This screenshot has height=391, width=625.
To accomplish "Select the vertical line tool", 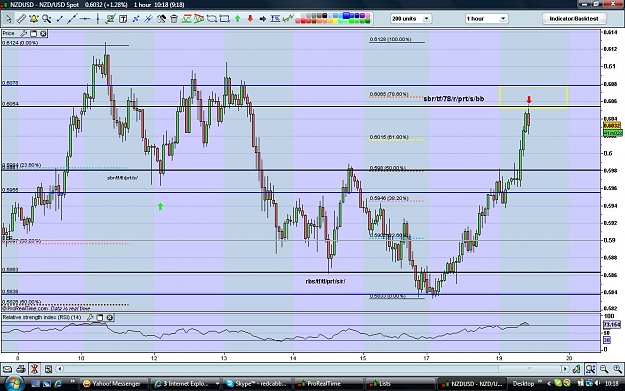I will click(x=98, y=19).
